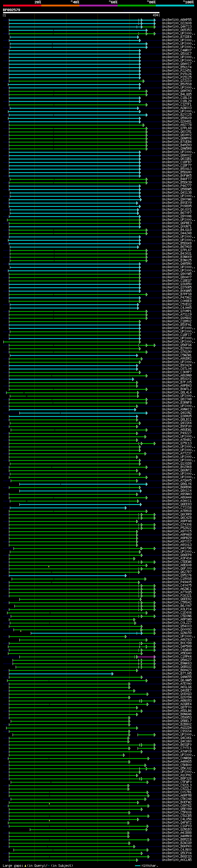Screen dimensions: 197x868
Task: Select the UniRef100_P49227 label
Action: (177, 433)
